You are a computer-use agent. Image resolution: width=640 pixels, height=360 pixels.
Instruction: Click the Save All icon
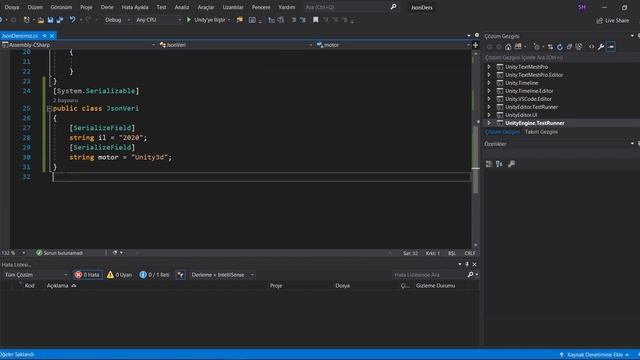point(60,20)
